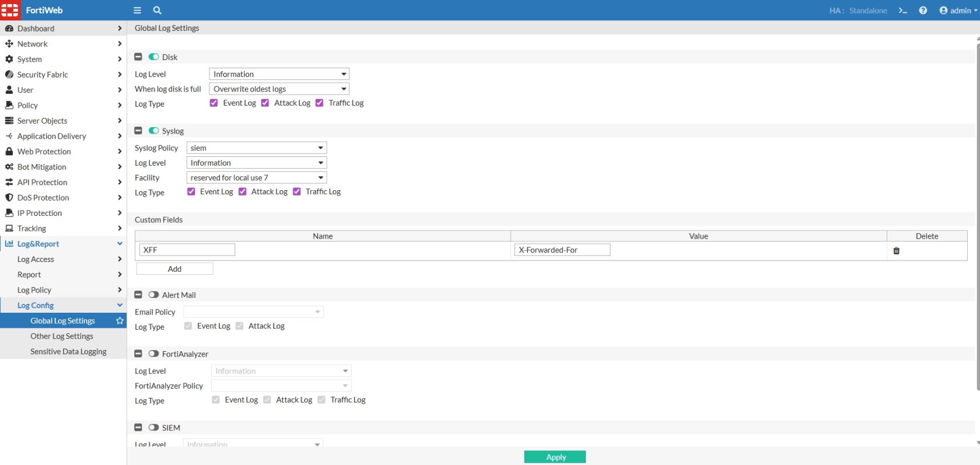Go to Other Log Settings

tap(63, 337)
